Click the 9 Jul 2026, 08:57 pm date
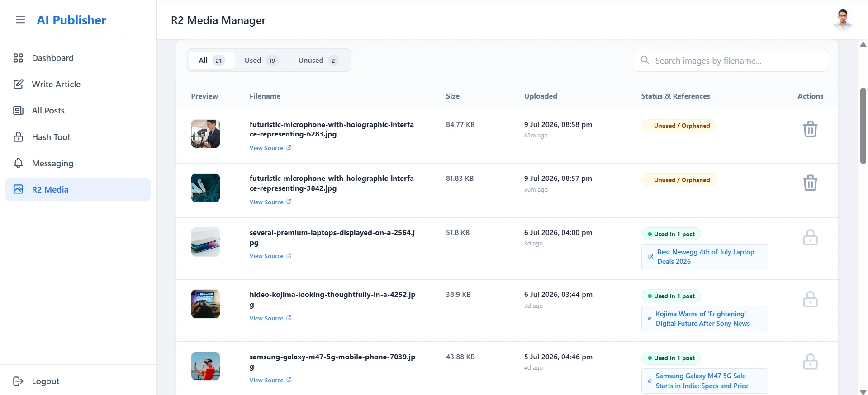The width and height of the screenshot is (868, 395). pos(558,179)
